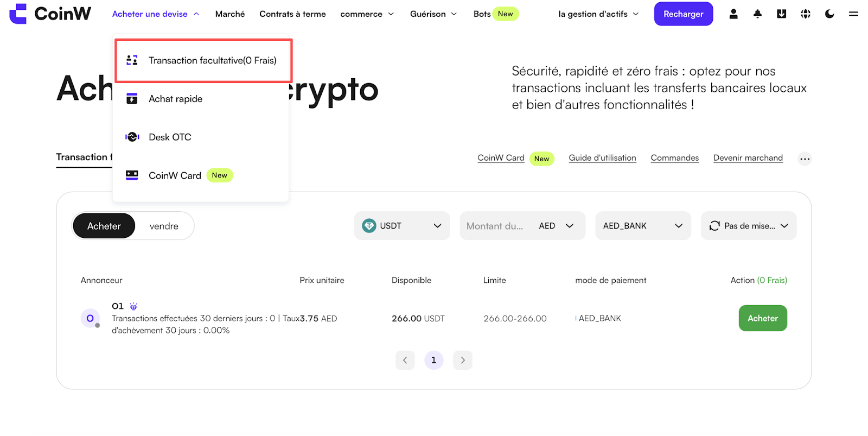Click the Action (0 Frais) column header
The height and width of the screenshot is (436, 868).
coord(759,280)
